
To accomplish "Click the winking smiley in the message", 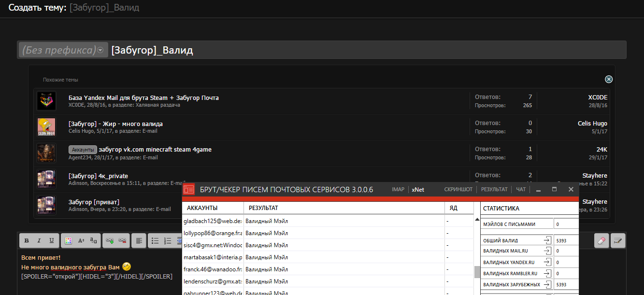I will coord(127,267).
